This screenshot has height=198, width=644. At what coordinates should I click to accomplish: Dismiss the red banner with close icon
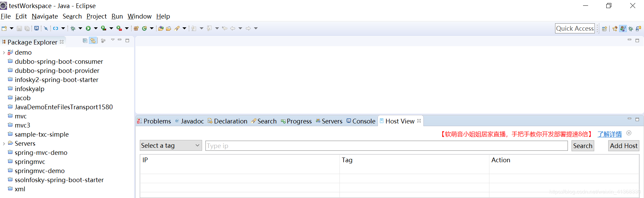(x=629, y=133)
